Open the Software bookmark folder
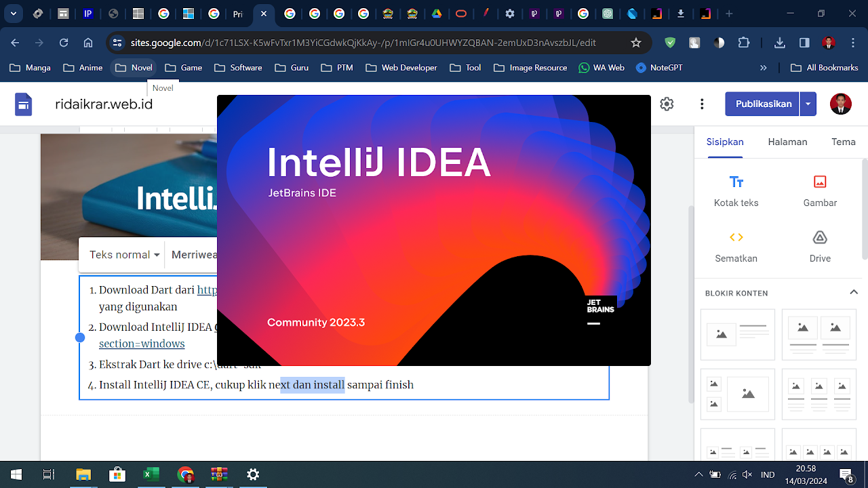Viewport: 868px width, 488px height. coord(238,68)
